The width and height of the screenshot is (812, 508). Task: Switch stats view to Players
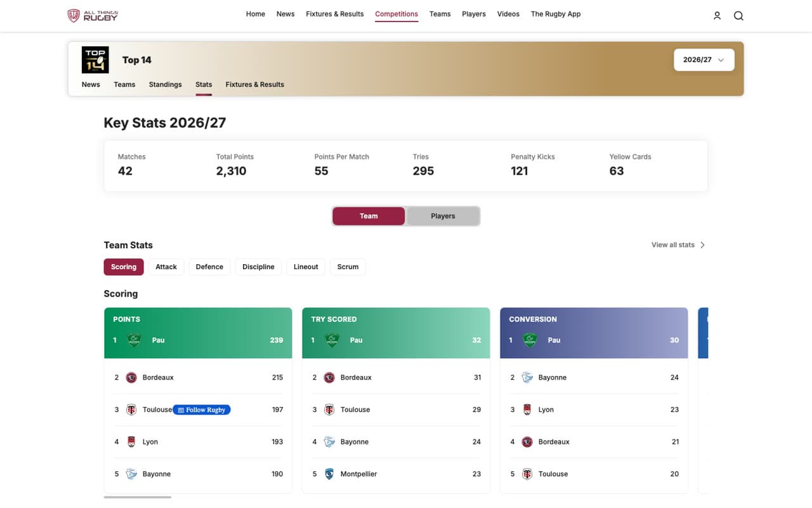pyautogui.click(x=443, y=216)
